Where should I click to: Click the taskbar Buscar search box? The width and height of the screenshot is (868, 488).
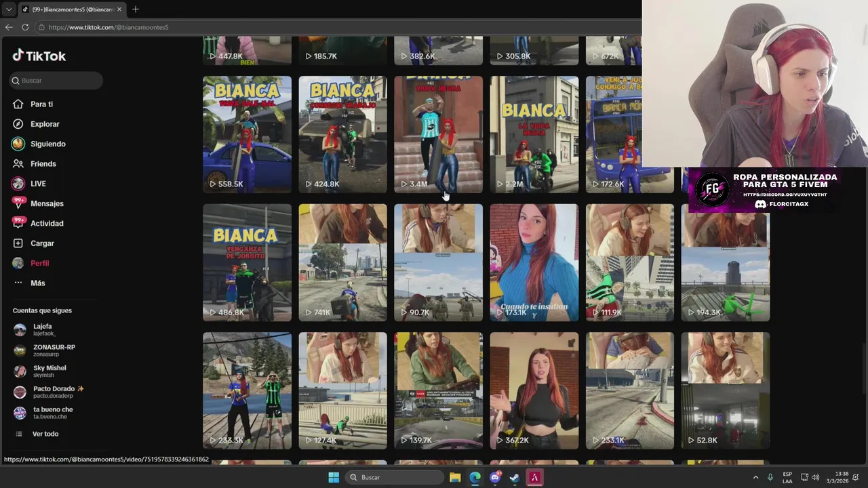tap(395, 477)
